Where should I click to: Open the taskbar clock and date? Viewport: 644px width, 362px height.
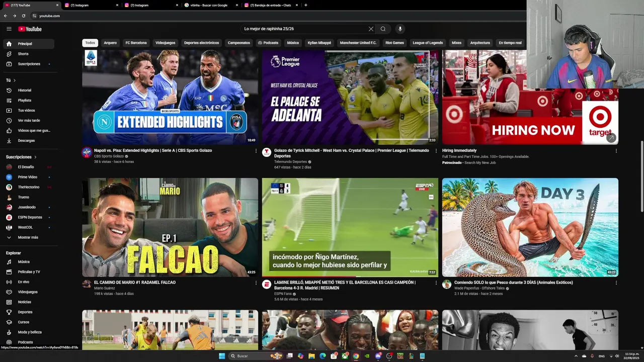point(630,356)
